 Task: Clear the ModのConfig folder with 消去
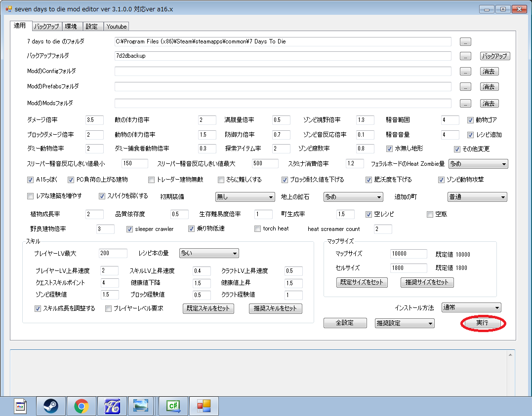coord(489,72)
